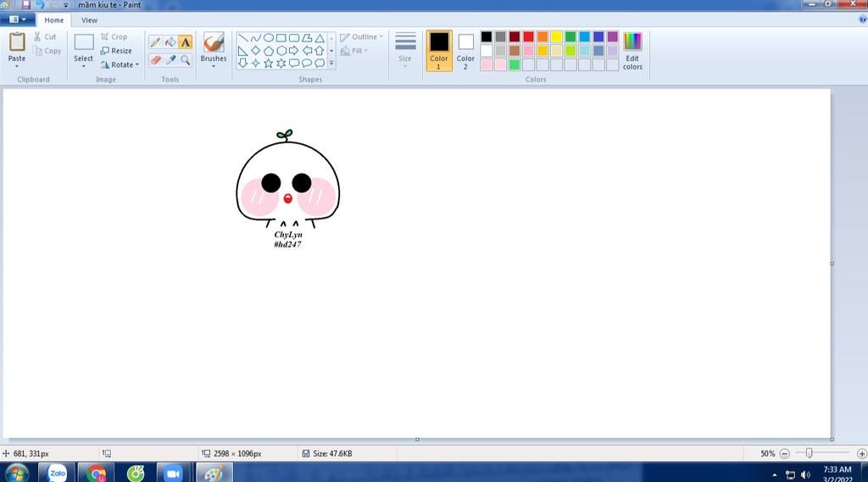The width and height of the screenshot is (868, 482).
Task: Choose the Oval callout shape
Action: click(307, 63)
